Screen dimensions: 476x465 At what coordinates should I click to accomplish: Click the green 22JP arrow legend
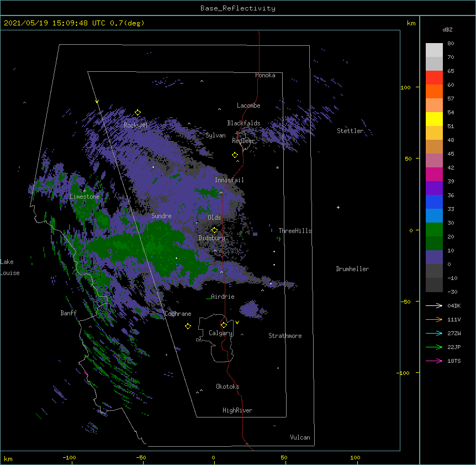[434, 347]
